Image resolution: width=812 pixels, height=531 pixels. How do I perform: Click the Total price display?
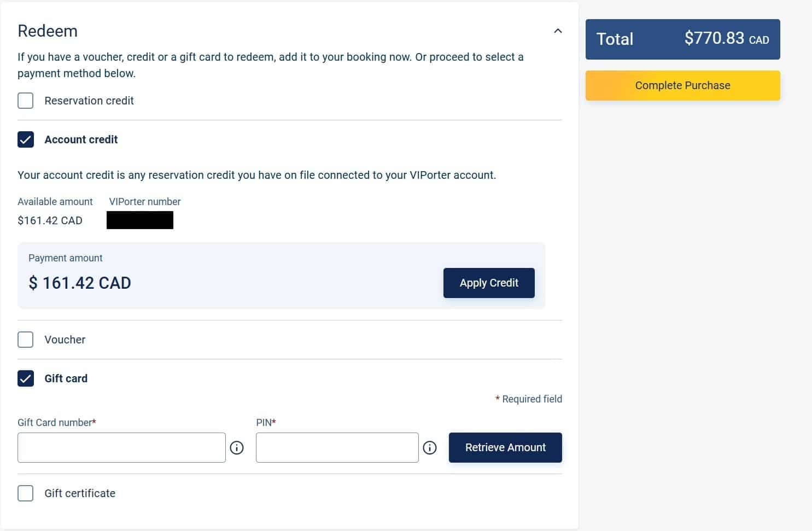682,39
